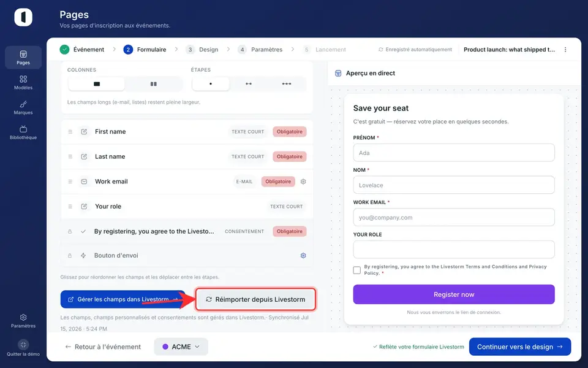Screen dimensions: 588x368
Task: Click Quitter la démo icon
Action: point(23,344)
